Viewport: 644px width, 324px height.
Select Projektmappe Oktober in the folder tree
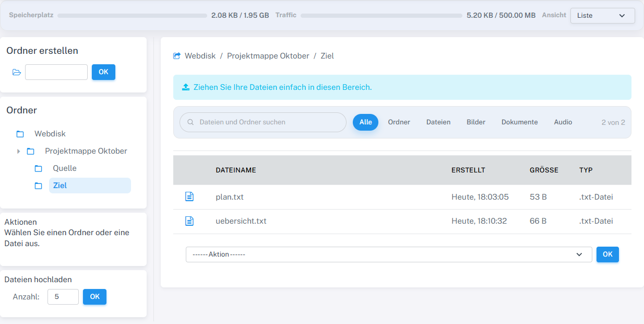pos(86,151)
